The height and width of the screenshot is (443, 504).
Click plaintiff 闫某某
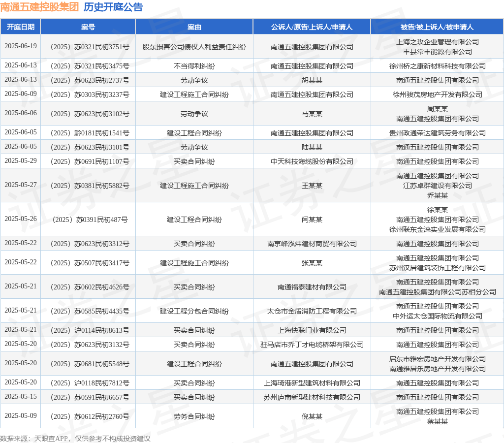(x=312, y=220)
